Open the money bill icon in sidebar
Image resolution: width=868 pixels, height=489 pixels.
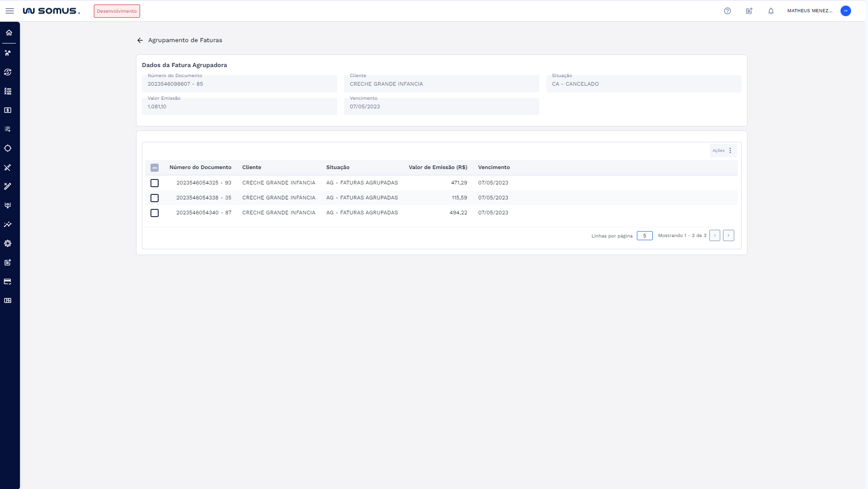8,110
